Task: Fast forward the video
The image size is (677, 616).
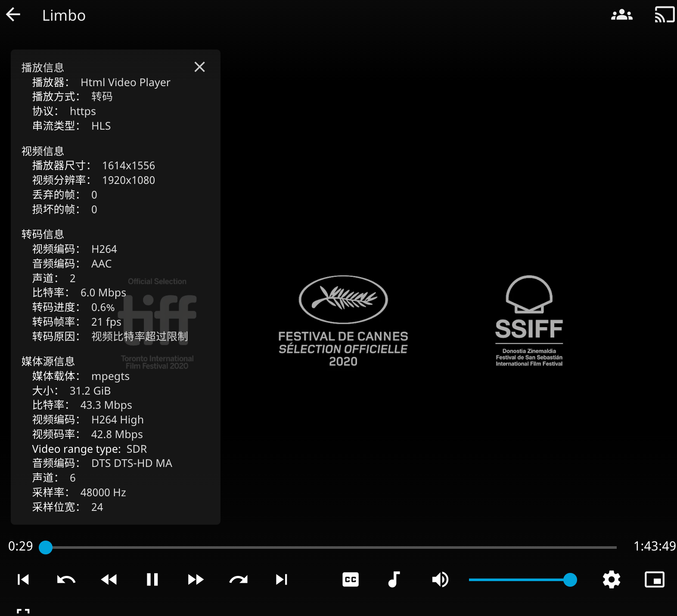Action: [x=196, y=579]
